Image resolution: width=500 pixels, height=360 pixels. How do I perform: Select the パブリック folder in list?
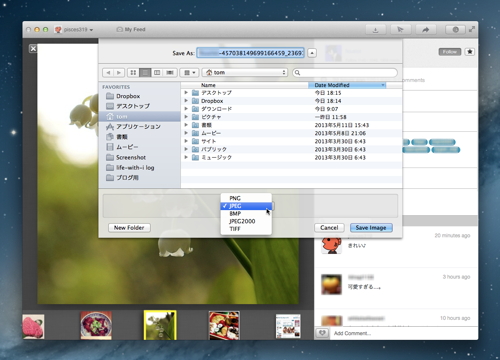click(x=291, y=149)
